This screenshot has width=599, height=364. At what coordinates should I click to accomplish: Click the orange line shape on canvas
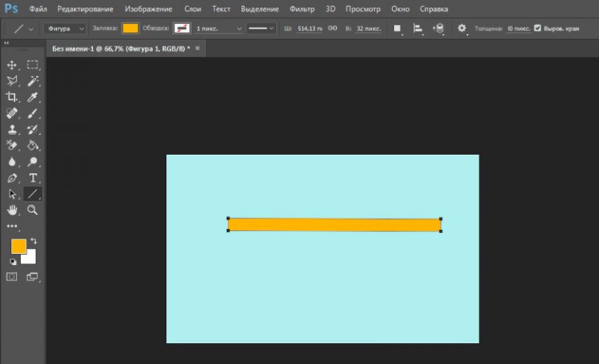click(x=335, y=225)
